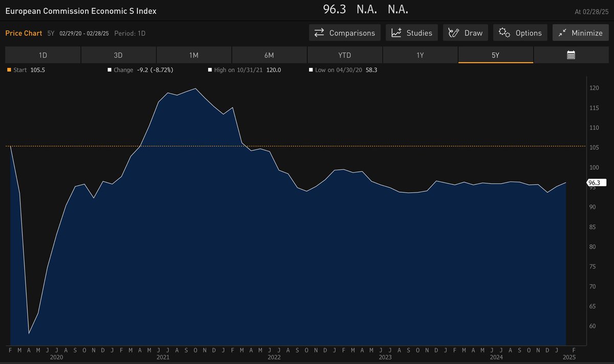Open the Comparisons tool
The width and height of the screenshot is (614, 364).
pos(345,33)
